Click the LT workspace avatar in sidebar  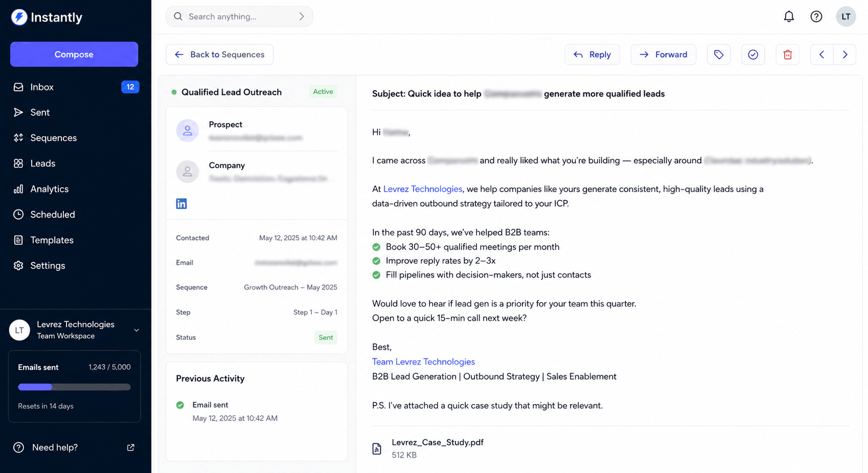click(19, 330)
